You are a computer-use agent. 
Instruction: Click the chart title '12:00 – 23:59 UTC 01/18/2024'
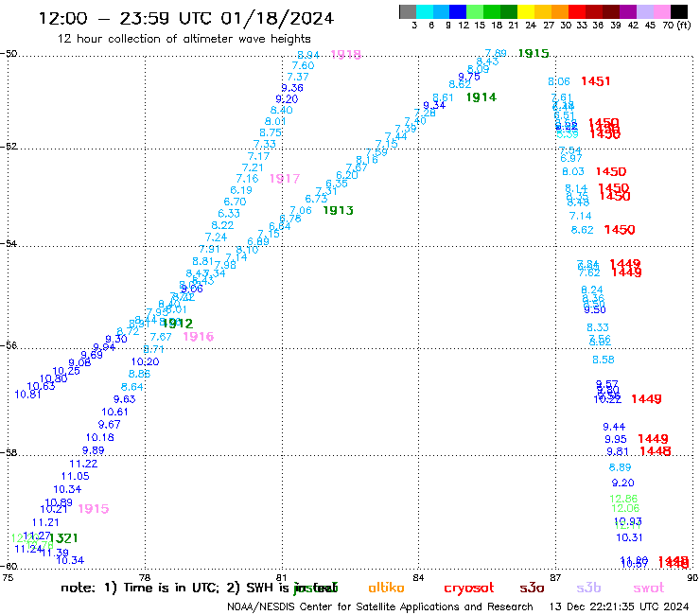tap(186, 18)
